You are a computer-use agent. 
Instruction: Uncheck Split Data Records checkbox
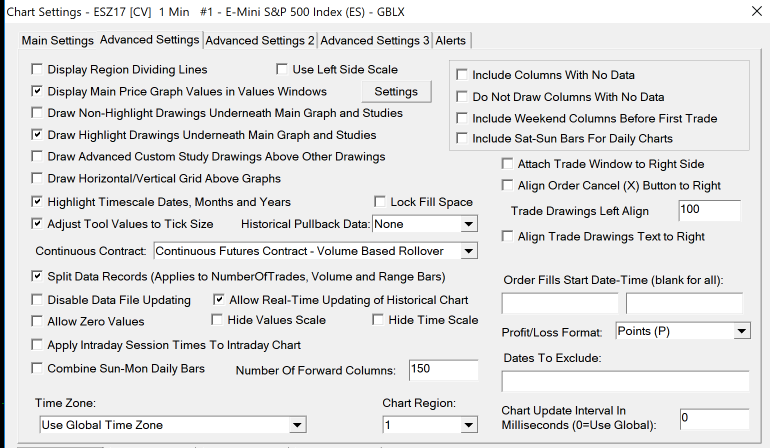pyautogui.click(x=38, y=276)
